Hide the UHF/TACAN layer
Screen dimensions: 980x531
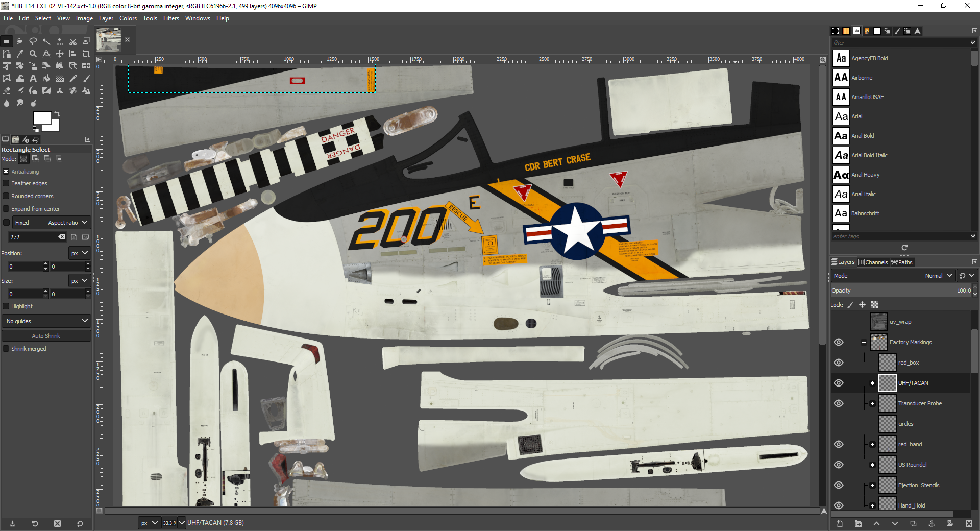point(839,383)
